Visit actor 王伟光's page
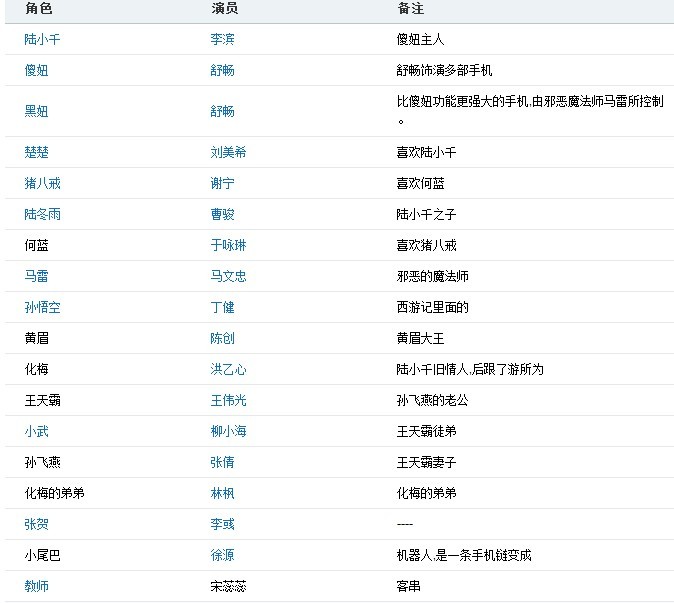Viewport: 674px width, 603px height. click(228, 400)
